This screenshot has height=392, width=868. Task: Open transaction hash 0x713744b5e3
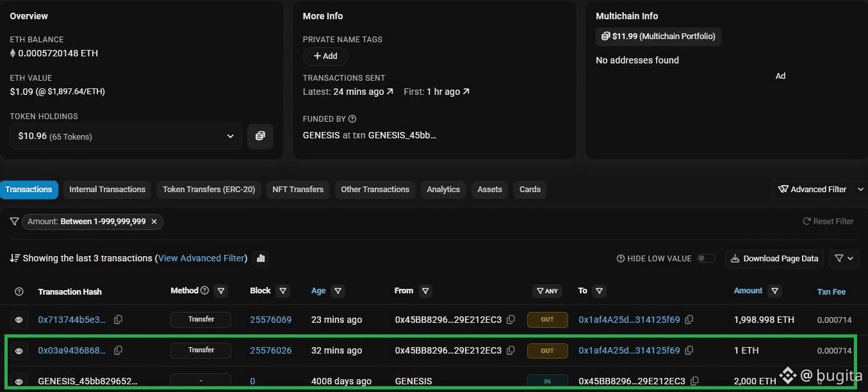pos(72,320)
